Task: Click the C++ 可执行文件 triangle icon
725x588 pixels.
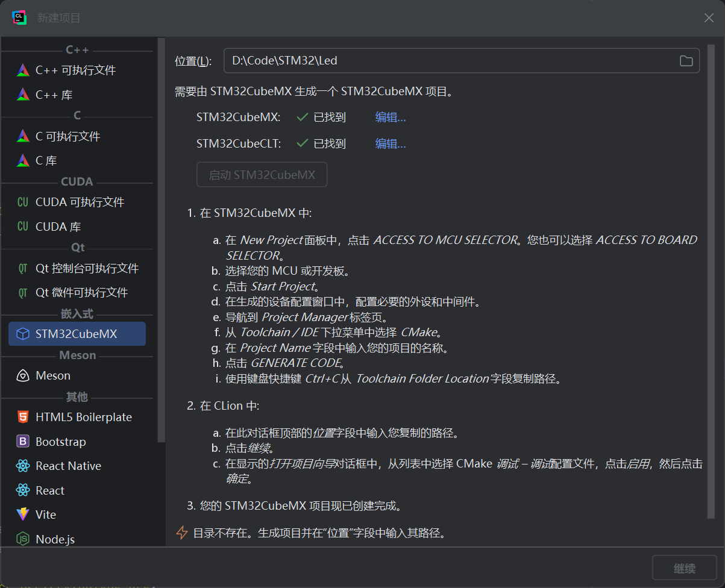Action: [23, 70]
